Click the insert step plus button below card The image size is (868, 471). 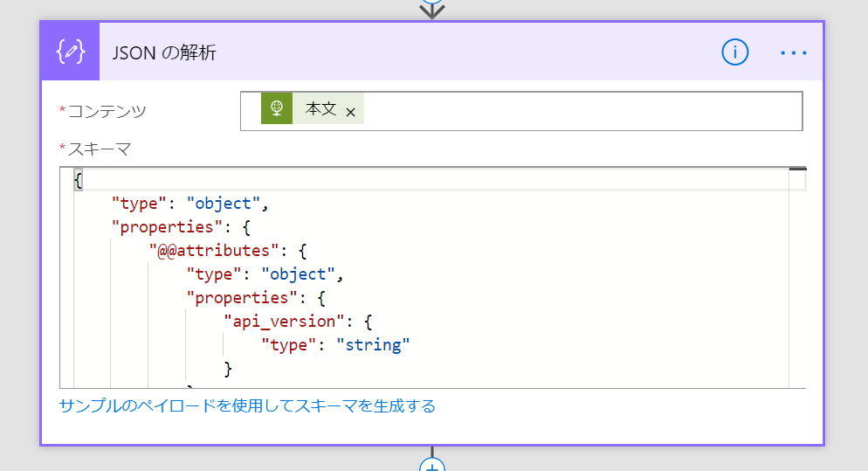coord(431,468)
